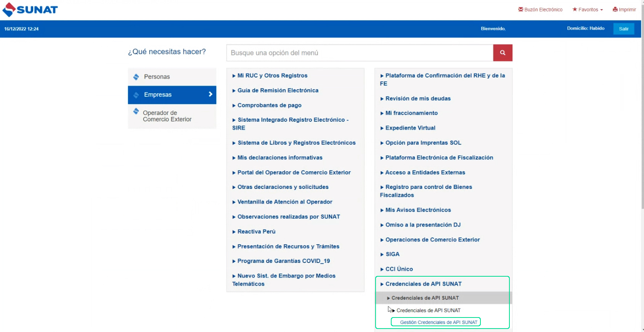Click the Operador de Comercio Exterior icon
The width and height of the screenshot is (644, 332).
[x=136, y=111]
